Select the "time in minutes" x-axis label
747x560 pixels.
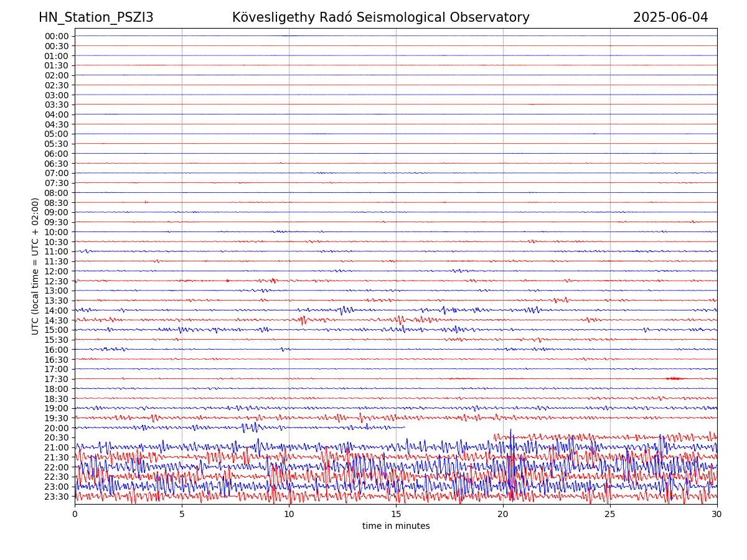pyautogui.click(x=396, y=526)
